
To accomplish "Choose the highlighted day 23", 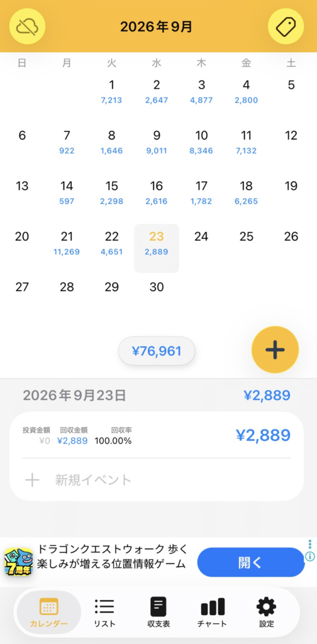I will tap(157, 248).
